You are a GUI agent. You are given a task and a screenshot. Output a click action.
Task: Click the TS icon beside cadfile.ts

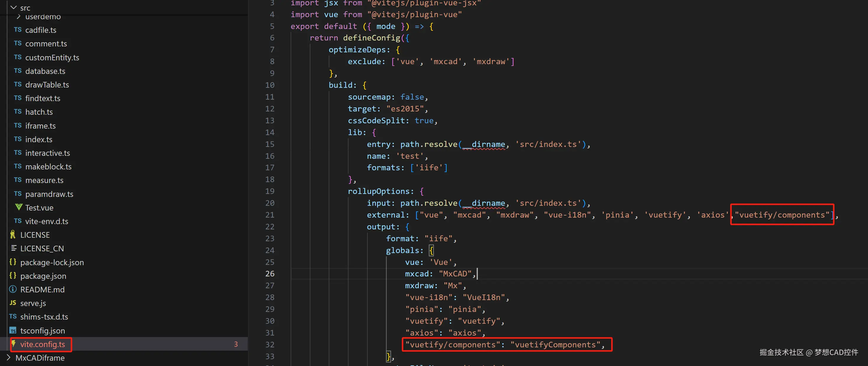(18, 30)
